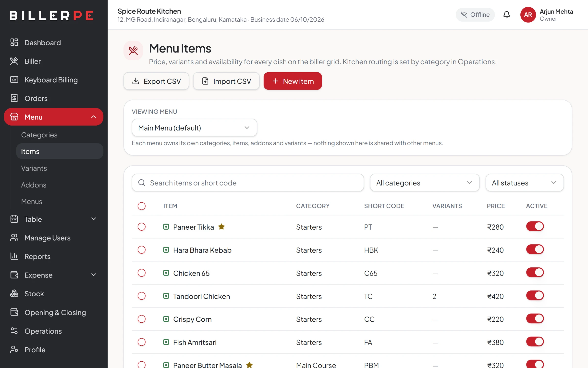Click the Export CSV button
The height and width of the screenshot is (368, 588).
coord(156,81)
